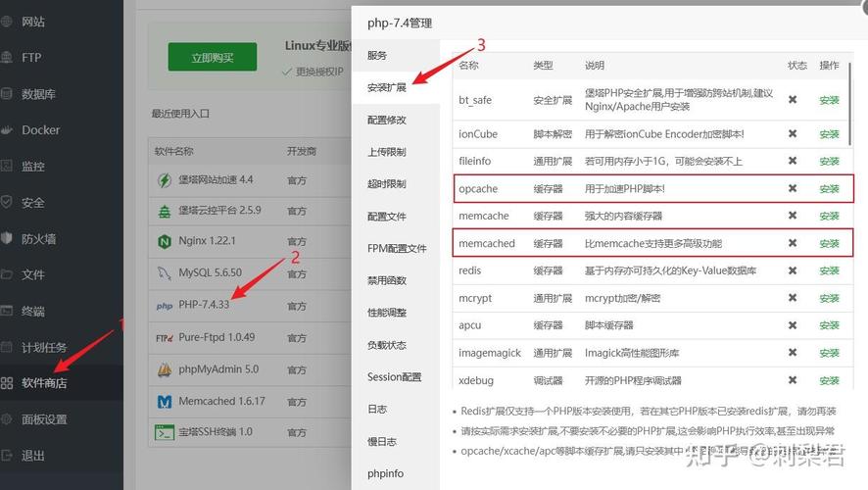Image resolution: width=868 pixels, height=490 pixels.
Task: Click the 软件商店 grid icon in the sidebar
Action: click(x=6, y=383)
